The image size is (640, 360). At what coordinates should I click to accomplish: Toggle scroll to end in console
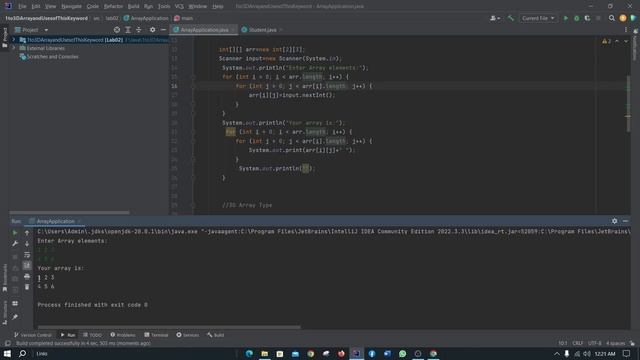pyautogui.click(x=27, y=266)
